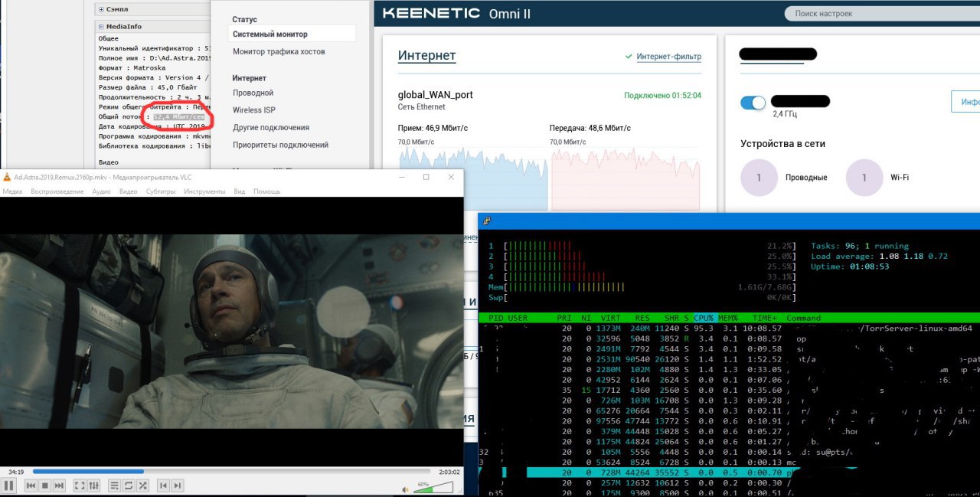Adjust the VLC volume slider at 60%

tap(433, 488)
